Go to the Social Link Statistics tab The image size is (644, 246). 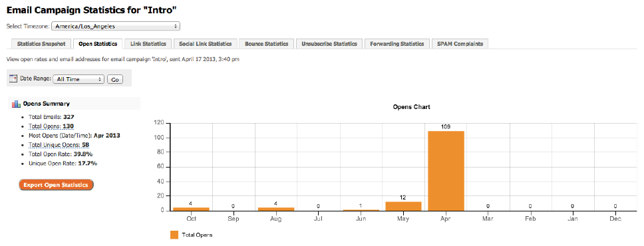(206, 44)
